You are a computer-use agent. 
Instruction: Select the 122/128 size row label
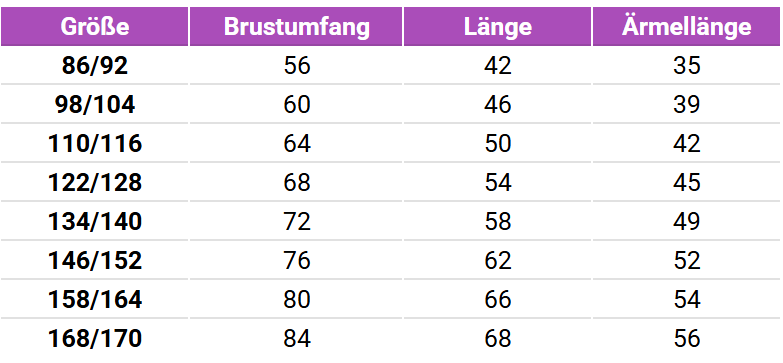[95, 183]
